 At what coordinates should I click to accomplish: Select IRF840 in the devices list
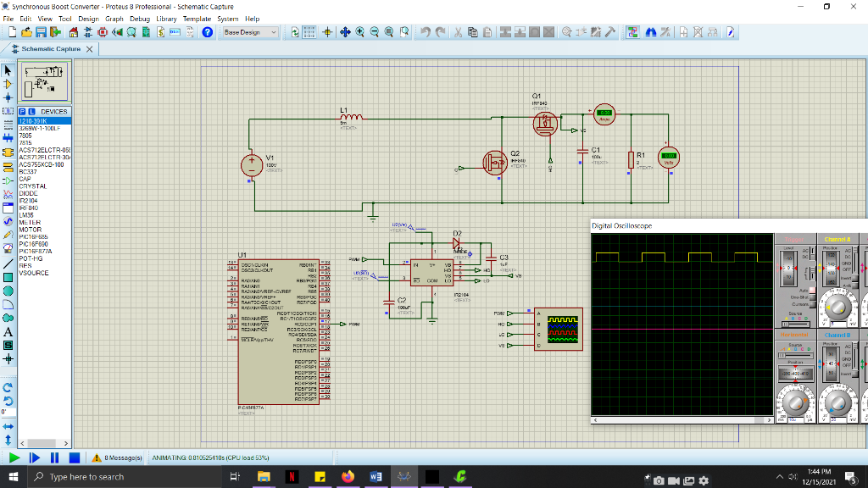(x=29, y=208)
